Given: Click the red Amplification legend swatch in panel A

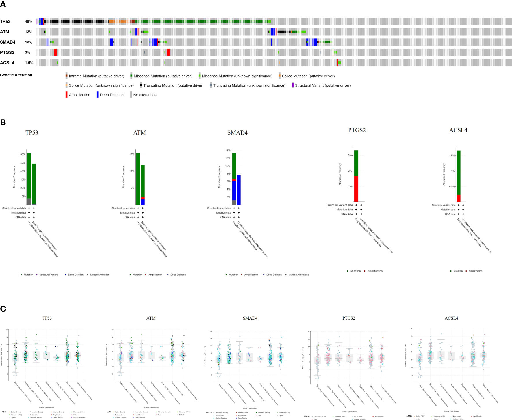Looking at the screenshot, I should (x=66, y=95).
